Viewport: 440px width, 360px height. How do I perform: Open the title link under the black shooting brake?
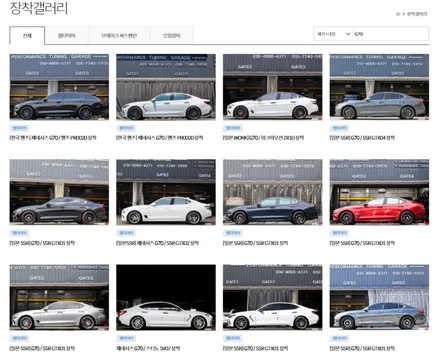tap(53, 138)
